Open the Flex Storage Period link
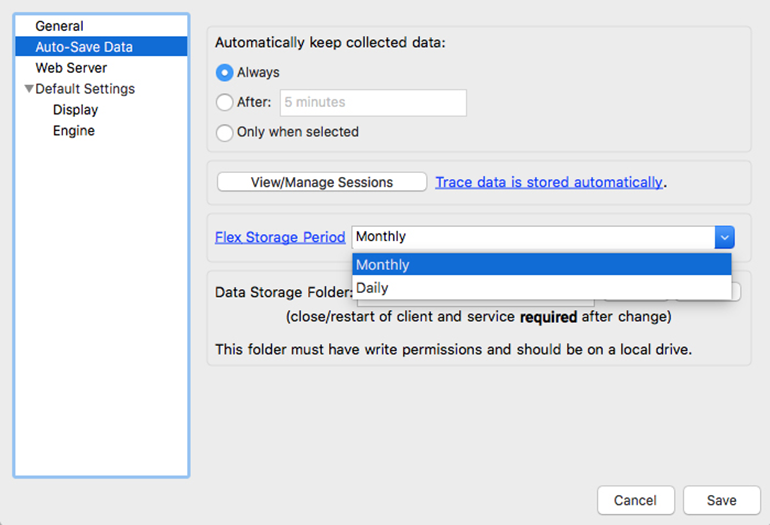This screenshot has width=770, height=525. click(280, 237)
